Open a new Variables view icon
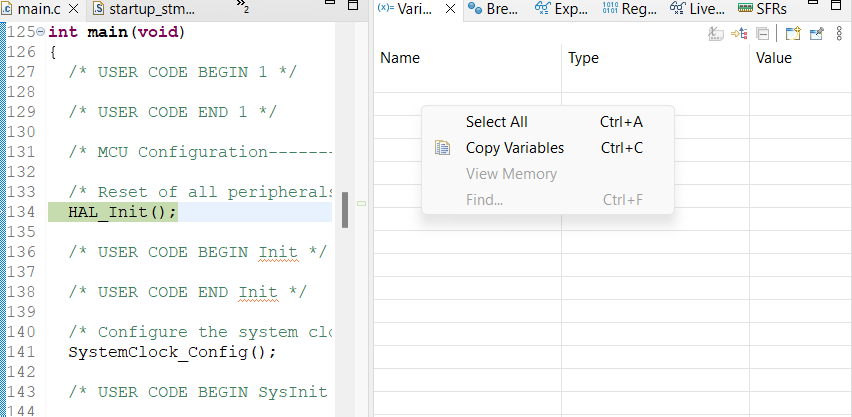This screenshot has height=417, width=852. (x=792, y=34)
